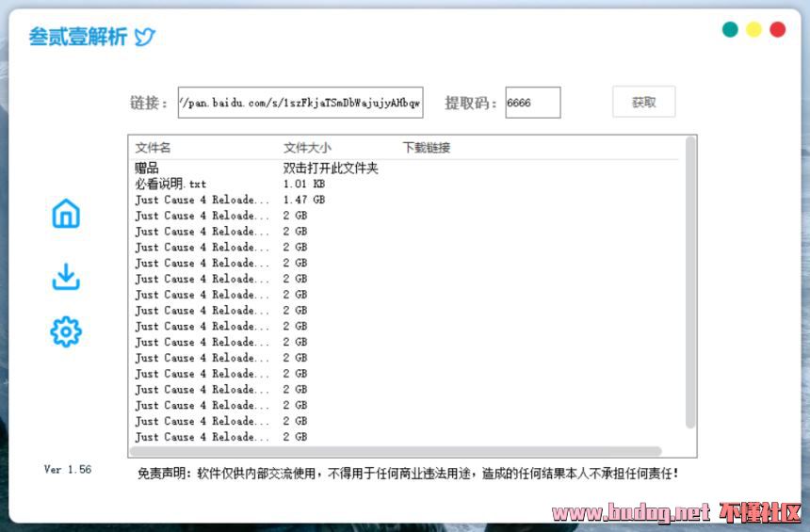Sort by the 文件名 column header
This screenshot has width=810, height=532.
click(153, 148)
